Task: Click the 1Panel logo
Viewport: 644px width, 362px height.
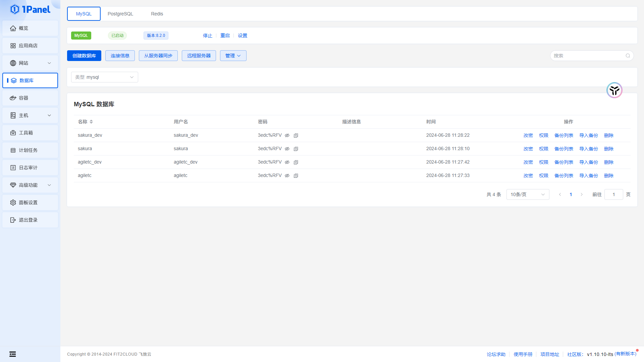Action: [x=30, y=9]
